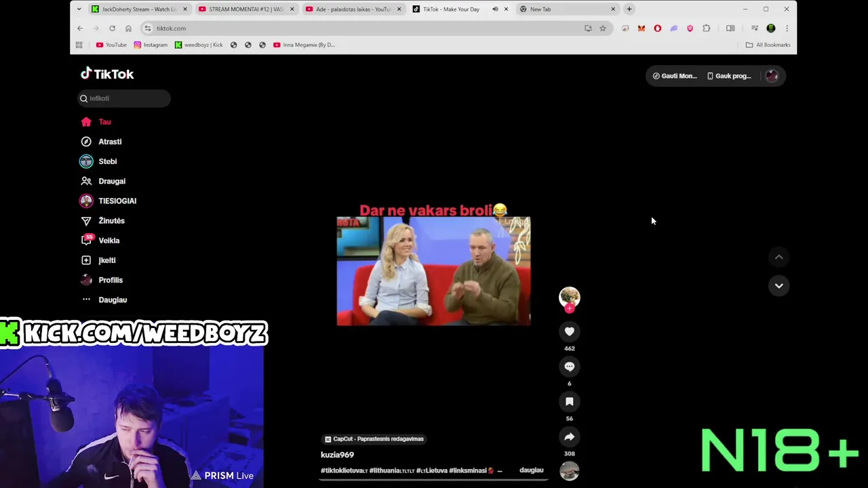This screenshot has width=868, height=488.
Task: Open the video comments
Action: click(x=570, y=367)
